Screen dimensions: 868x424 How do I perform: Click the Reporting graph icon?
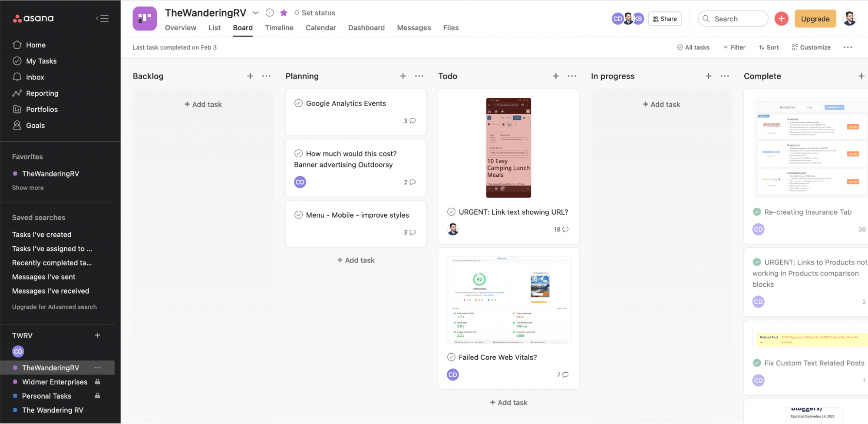[17, 93]
